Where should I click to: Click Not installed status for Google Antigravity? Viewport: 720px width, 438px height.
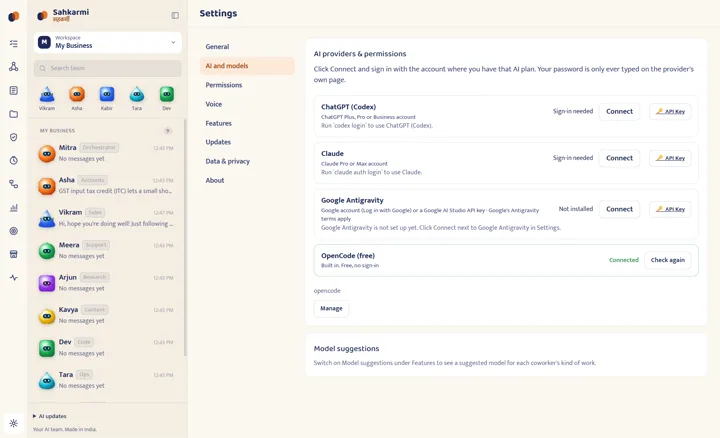point(575,209)
